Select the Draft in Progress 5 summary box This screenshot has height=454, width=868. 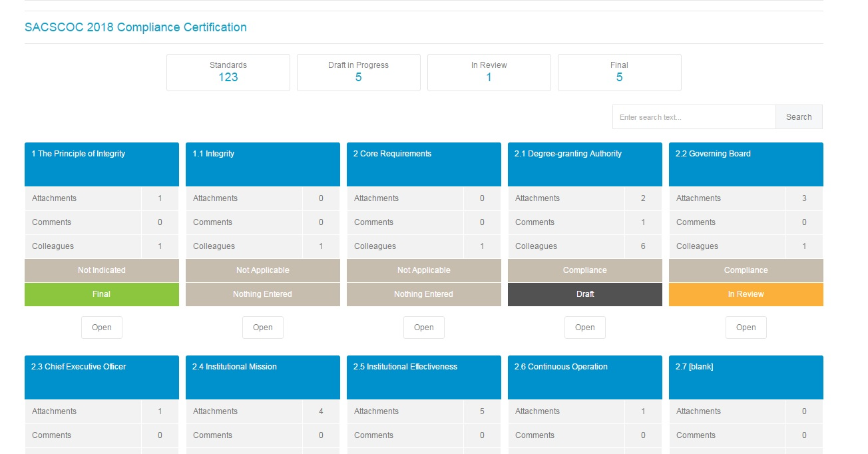(359, 73)
